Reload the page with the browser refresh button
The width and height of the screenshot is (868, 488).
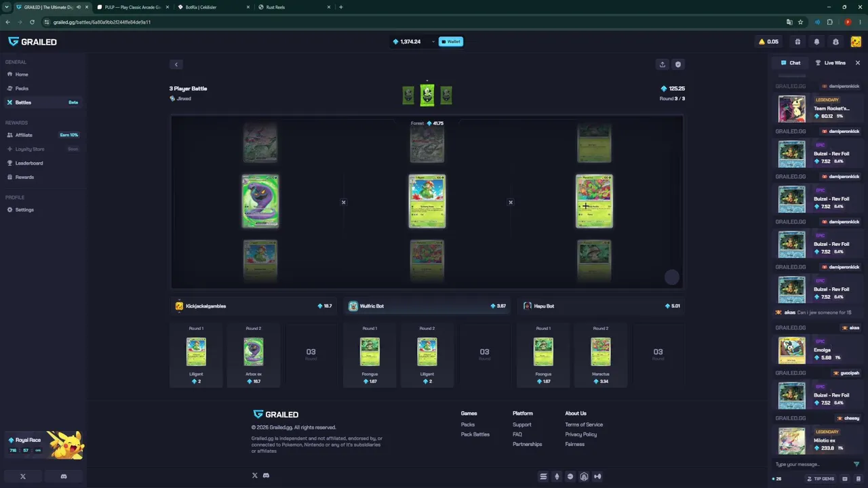(x=32, y=22)
